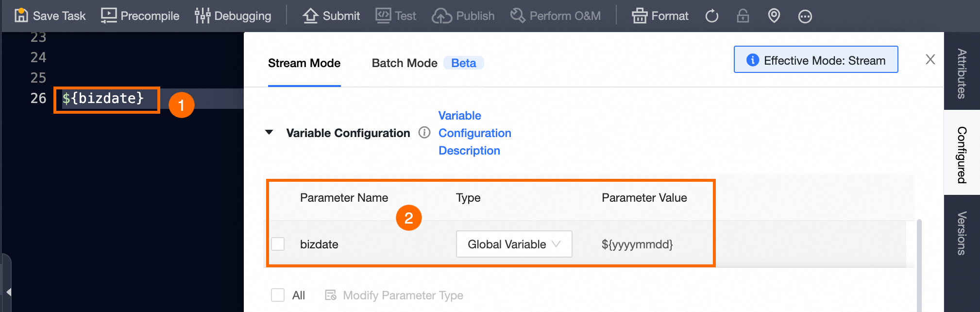980x312 pixels.
Task: Check the bizdate parameter checkbox
Action: 278,244
